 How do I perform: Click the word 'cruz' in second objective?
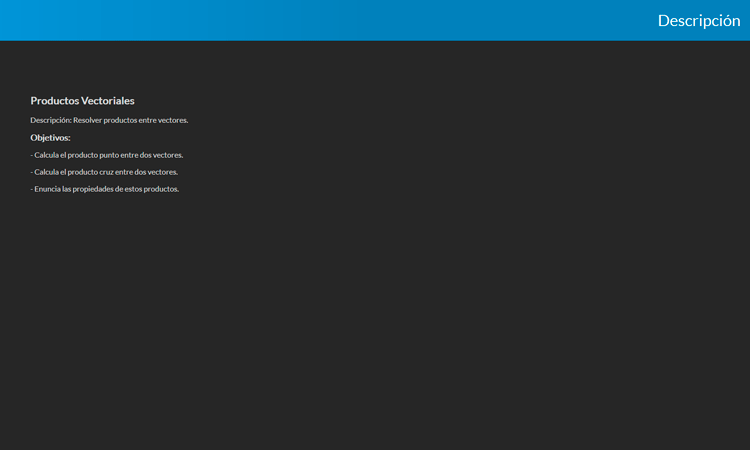point(106,172)
